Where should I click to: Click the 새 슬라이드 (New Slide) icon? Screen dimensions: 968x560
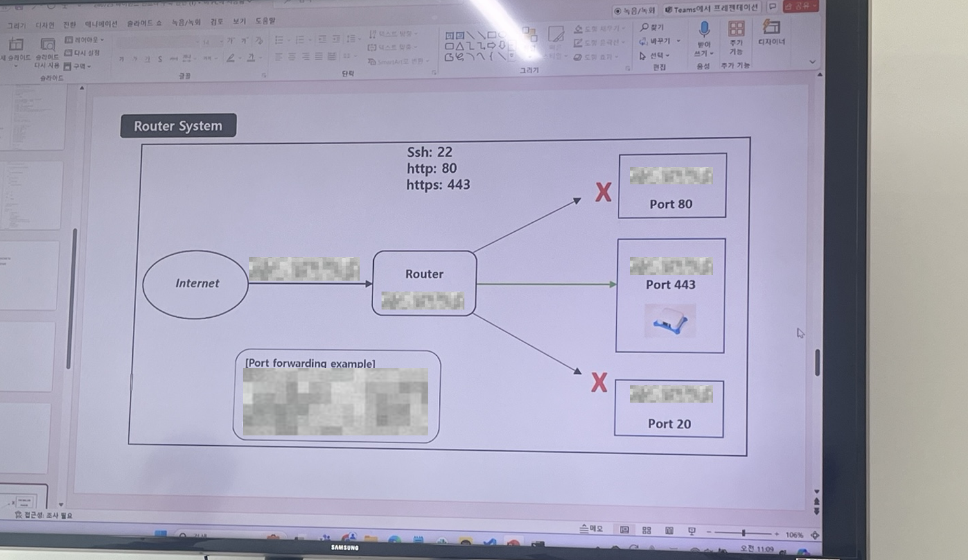pyautogui.click(x=15, y=45)
